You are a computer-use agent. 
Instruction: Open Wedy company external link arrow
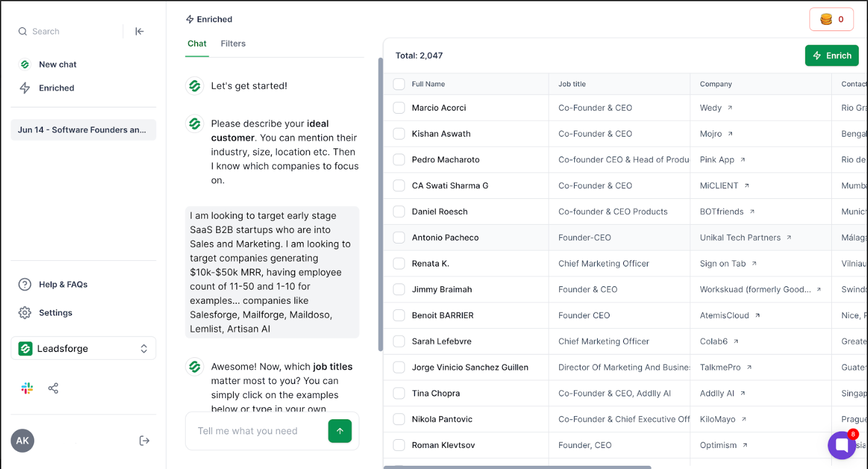730,107
